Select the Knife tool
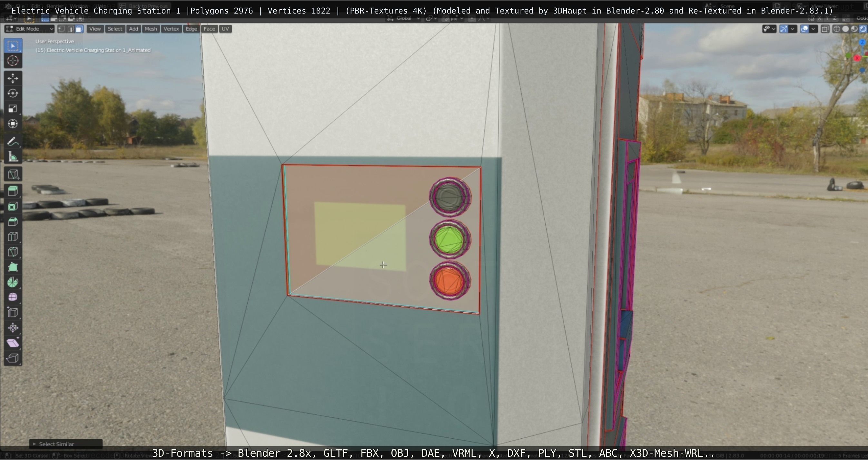 point(13,252)
